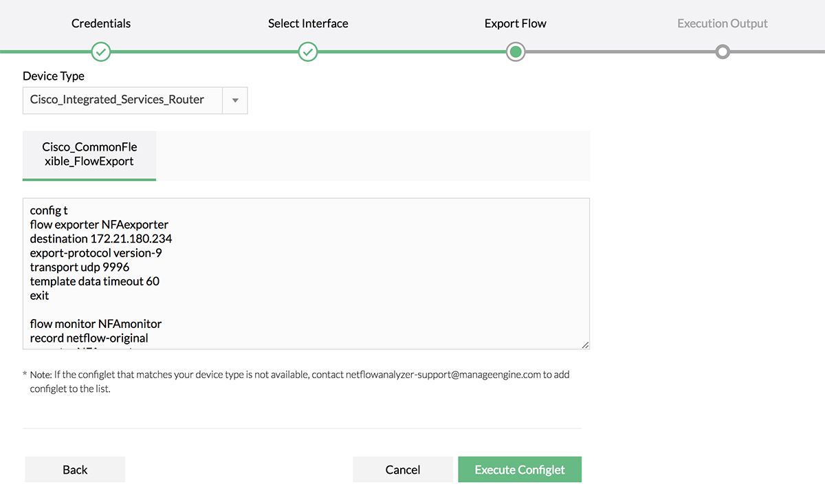Click the Execution Output step label
Screen dimensions: 825x504
(x=722, y=23)
